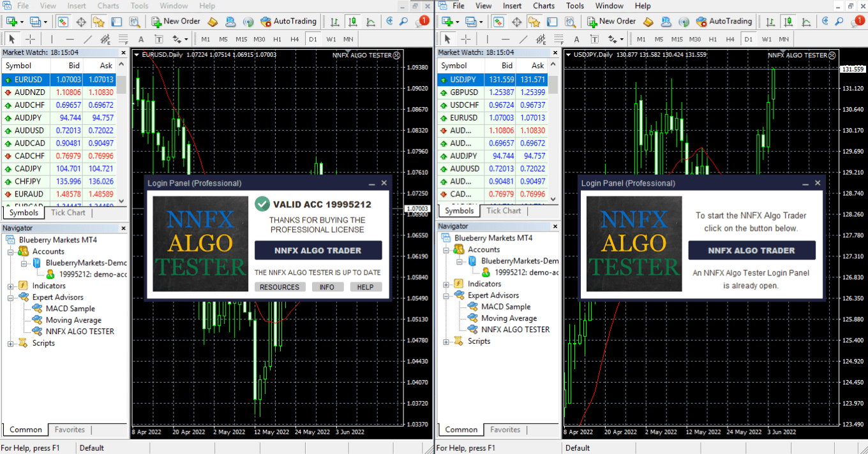Switch to the H4 timeframe in the left window
This screenshot has width=868, height=454.
[294, 39]
